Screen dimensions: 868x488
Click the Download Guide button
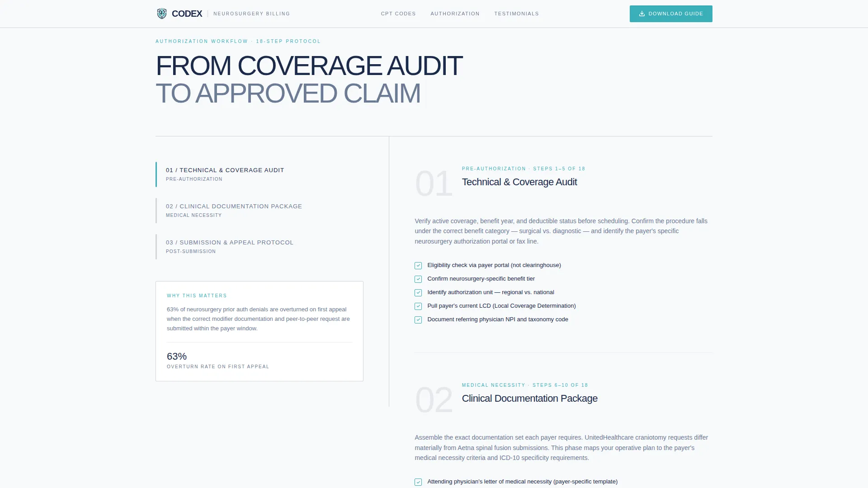pyautogui.click(x=671, y=14)
